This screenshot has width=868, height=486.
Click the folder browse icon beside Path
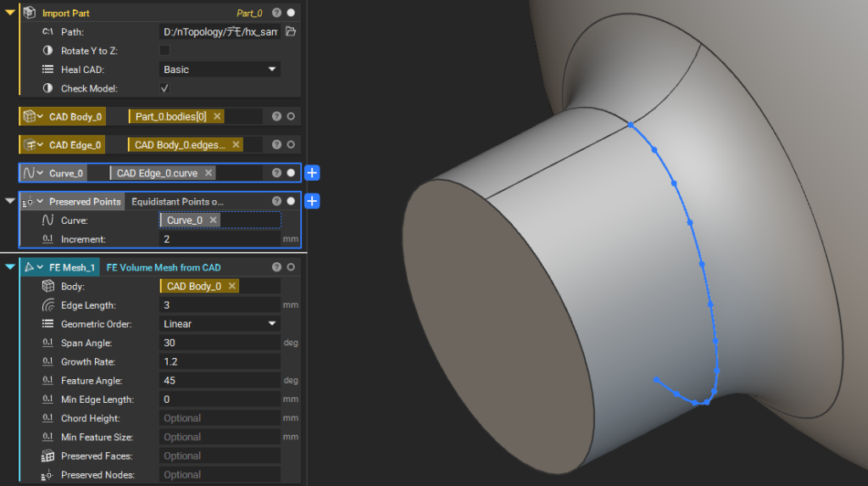pos(291,32)
